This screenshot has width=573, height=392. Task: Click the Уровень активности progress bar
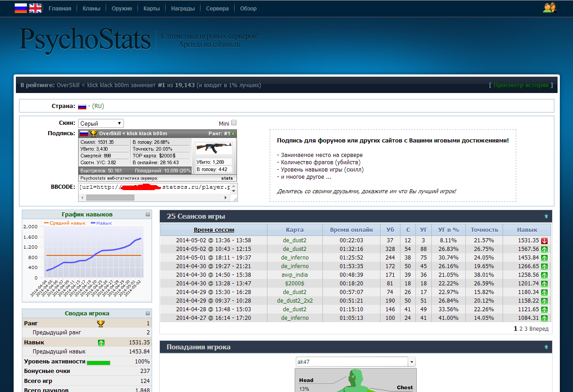(98, 362)
